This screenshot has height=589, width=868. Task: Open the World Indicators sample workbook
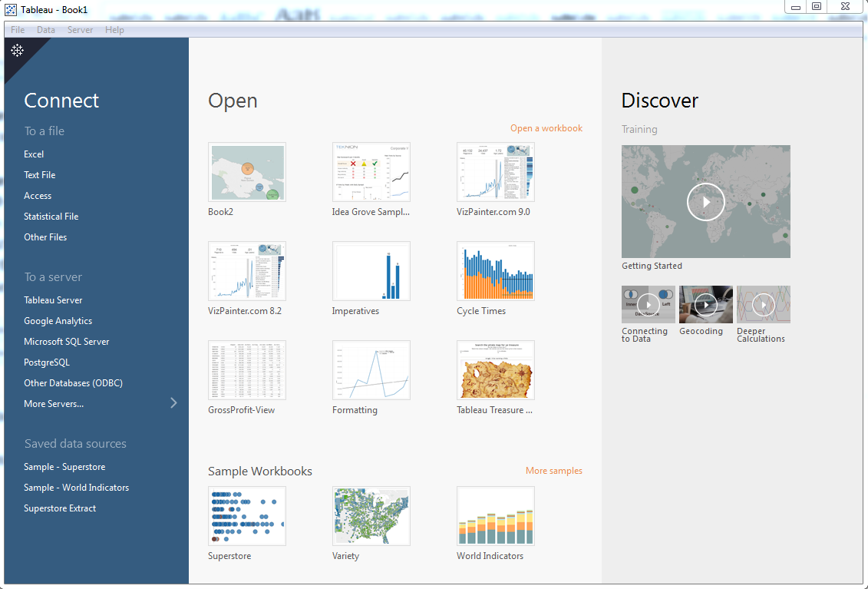tap(495, 516)
